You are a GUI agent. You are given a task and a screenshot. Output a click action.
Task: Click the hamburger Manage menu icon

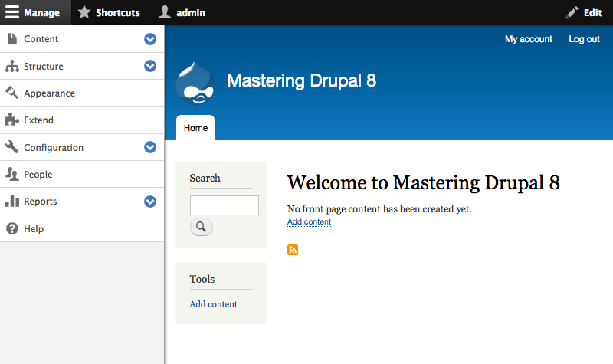[x=11, y=12]
